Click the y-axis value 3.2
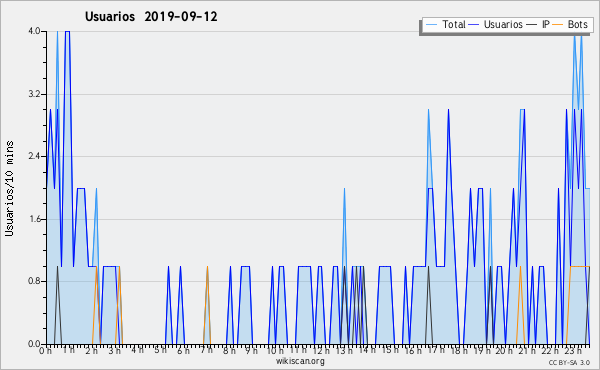This screenshot has width=600, height=370. (x=34, y=94)
